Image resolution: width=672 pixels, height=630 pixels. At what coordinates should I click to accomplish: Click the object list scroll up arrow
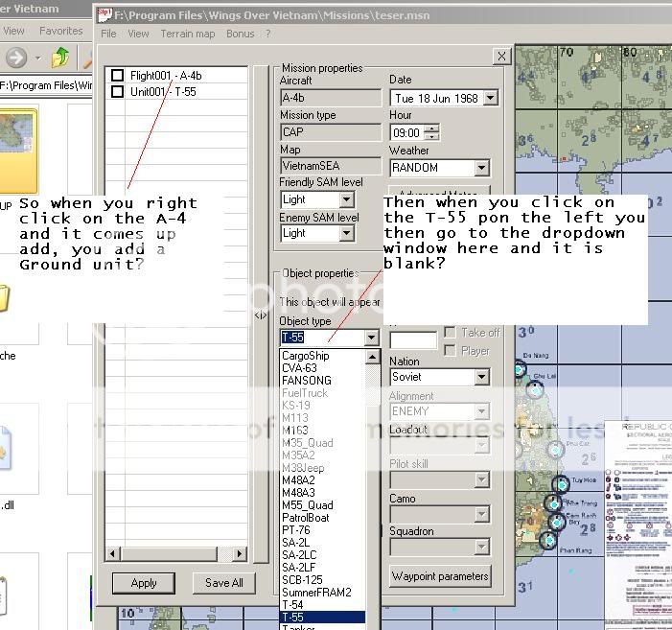coord(373,357)
